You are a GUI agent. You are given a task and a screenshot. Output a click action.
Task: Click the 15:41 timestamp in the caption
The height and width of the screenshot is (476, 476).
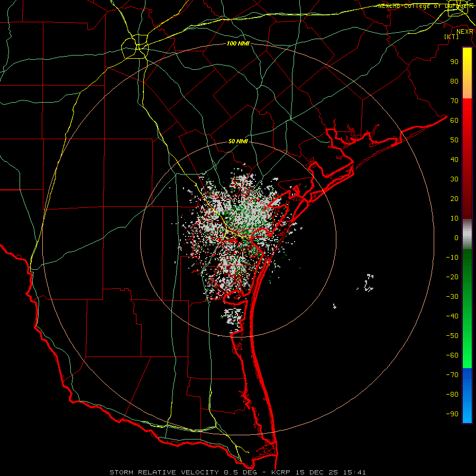(x=354, y=472)
